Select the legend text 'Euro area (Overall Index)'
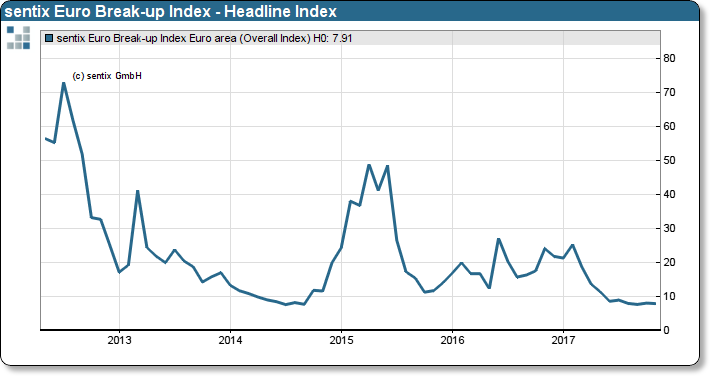Screen dimensions: 710x376 [x=250, y=39]
